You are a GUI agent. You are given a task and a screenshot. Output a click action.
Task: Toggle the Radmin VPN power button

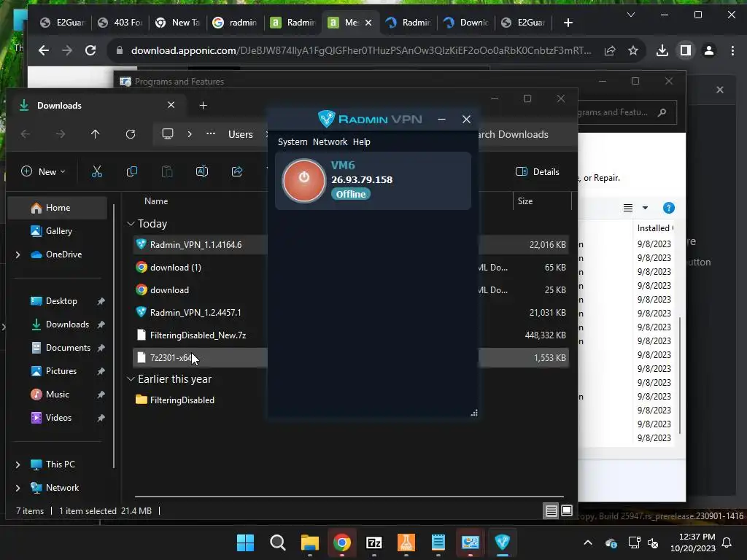pos(303,180)
